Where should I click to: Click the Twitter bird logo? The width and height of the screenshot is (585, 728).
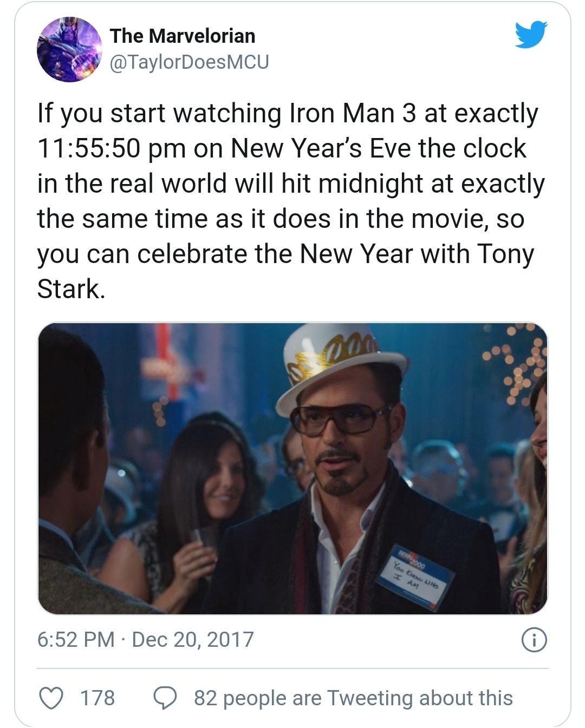(530, 34)
